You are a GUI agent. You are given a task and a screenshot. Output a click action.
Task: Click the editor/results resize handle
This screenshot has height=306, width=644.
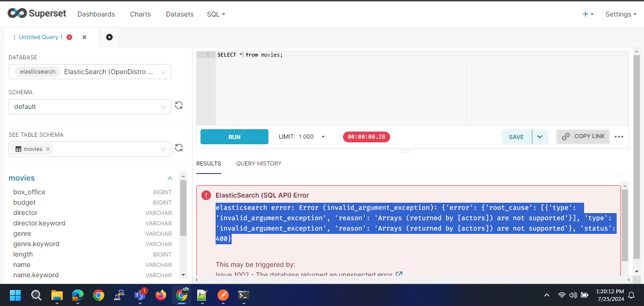[406, 151]
